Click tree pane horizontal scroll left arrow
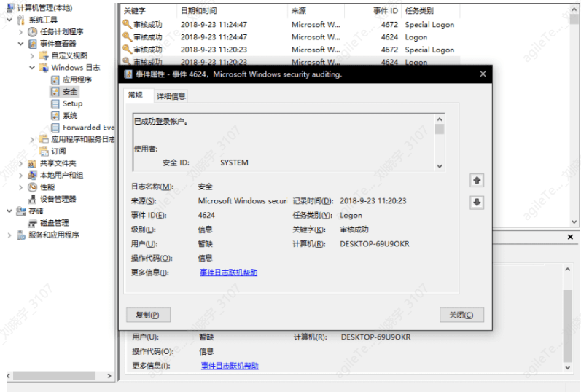The image size is (581, 392). coord(9,376)
